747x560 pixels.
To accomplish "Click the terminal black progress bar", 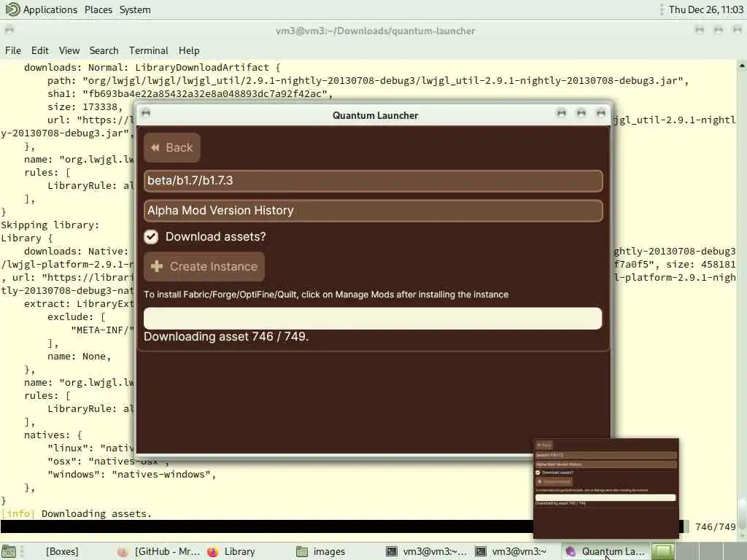I will point(267,526).
